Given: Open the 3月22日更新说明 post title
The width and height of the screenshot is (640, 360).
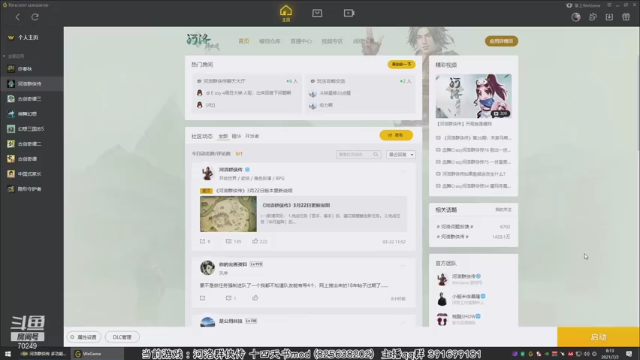Looking at the screenshot, I should tap(296, 205).
